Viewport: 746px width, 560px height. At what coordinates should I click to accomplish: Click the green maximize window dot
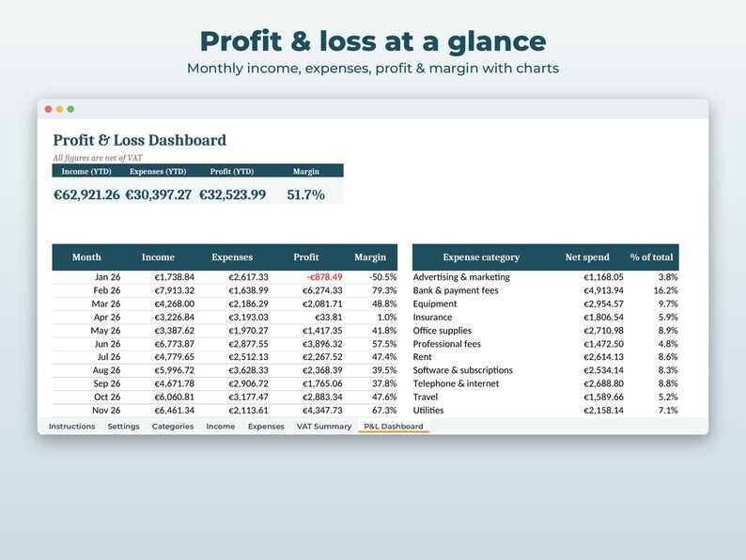[70, 109]
